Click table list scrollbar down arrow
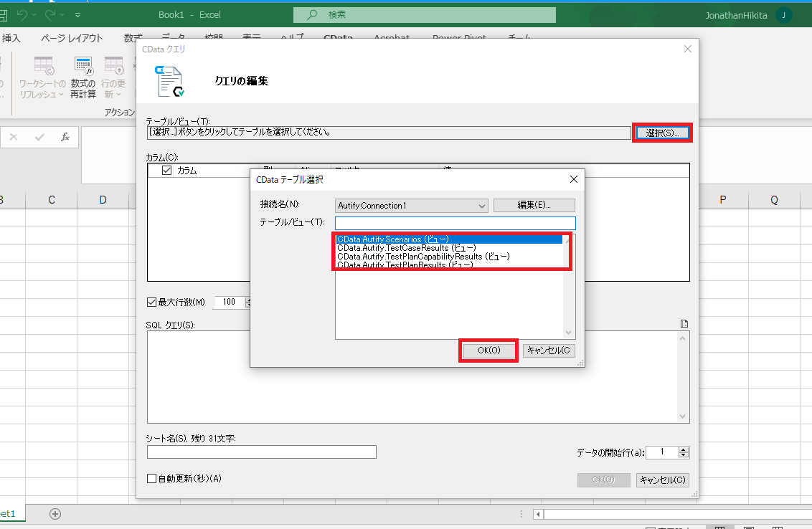 [x=569, y=333]
